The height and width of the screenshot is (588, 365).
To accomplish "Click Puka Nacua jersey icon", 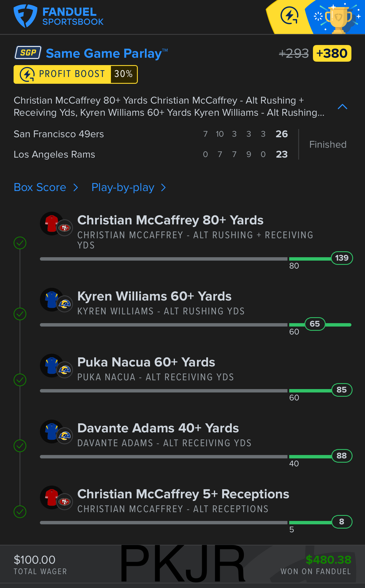I will click(52, 366).
